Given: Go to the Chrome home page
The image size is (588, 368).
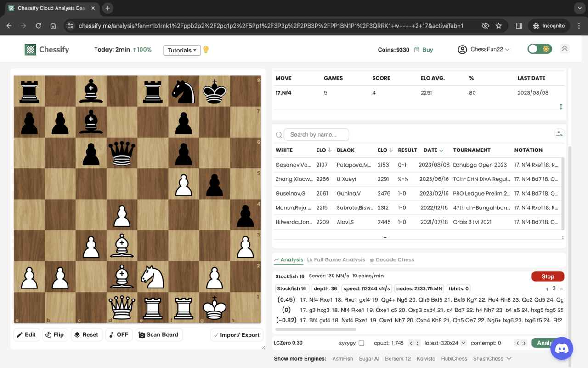Looking at the screenshot, I should tap(53, 26).
